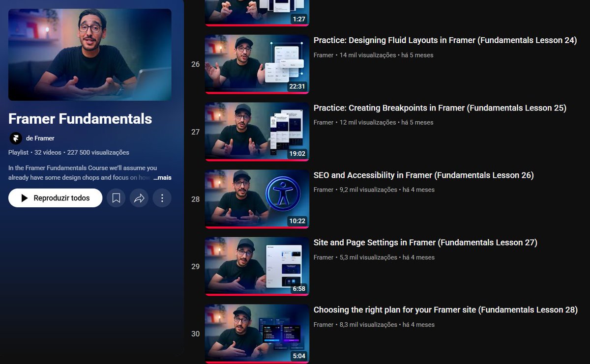Save the playlist with the bookmark icon
This screenshot has height=364, width=590.
pyautogui.click(x=116, y=198)
